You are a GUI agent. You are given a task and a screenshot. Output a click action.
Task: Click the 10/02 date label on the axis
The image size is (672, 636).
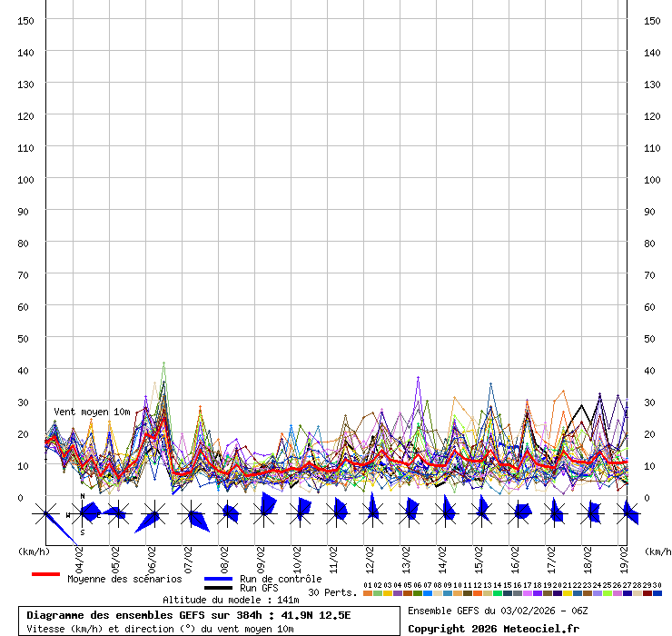pos(297,556)
